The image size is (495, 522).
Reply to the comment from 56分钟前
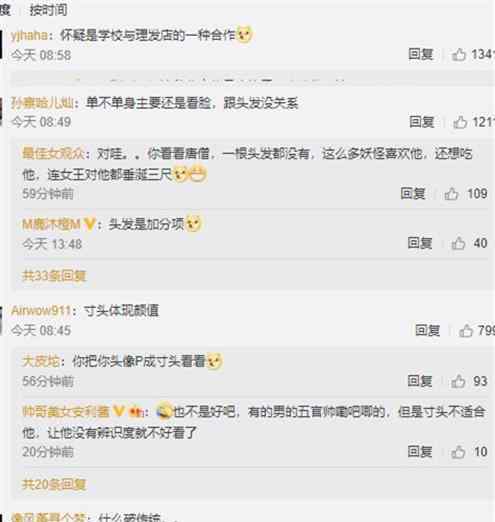[420, 381]
